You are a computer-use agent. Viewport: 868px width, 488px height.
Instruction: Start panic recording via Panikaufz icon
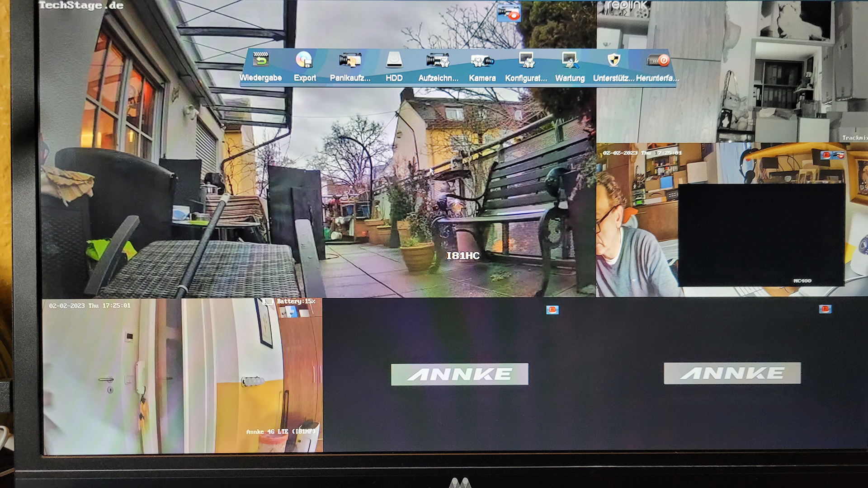click(350, 61)
